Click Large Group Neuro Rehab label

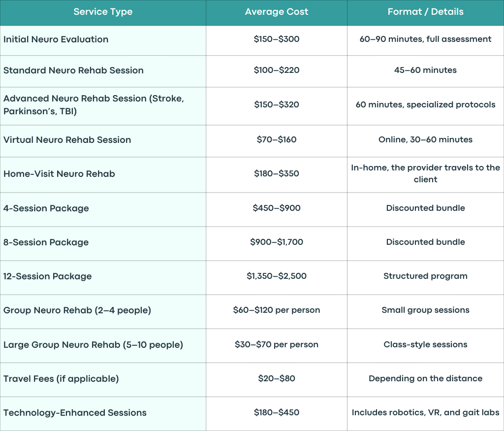pos(93,345)
